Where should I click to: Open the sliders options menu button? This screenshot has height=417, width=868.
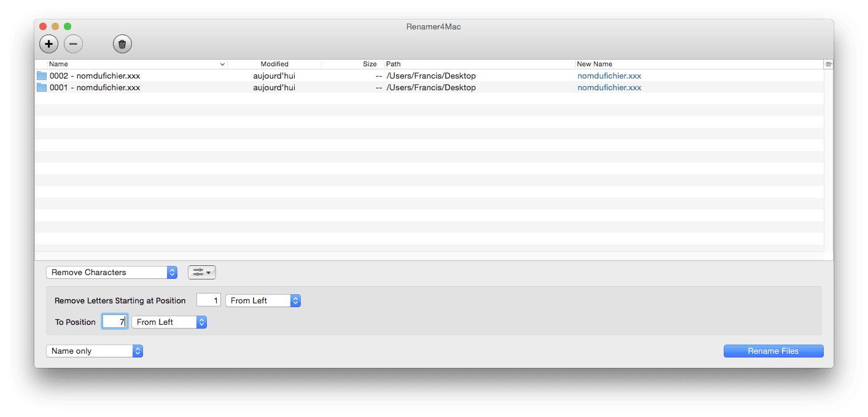tap(202, 272)
